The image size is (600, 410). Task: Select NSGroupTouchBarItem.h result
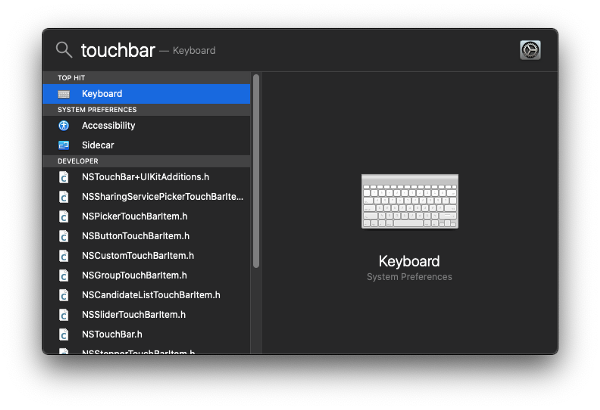click(x=147, y=275)
